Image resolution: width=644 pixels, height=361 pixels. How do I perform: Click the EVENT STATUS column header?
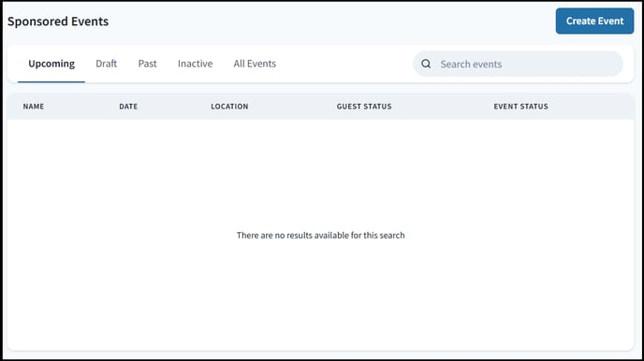point(520,107)
